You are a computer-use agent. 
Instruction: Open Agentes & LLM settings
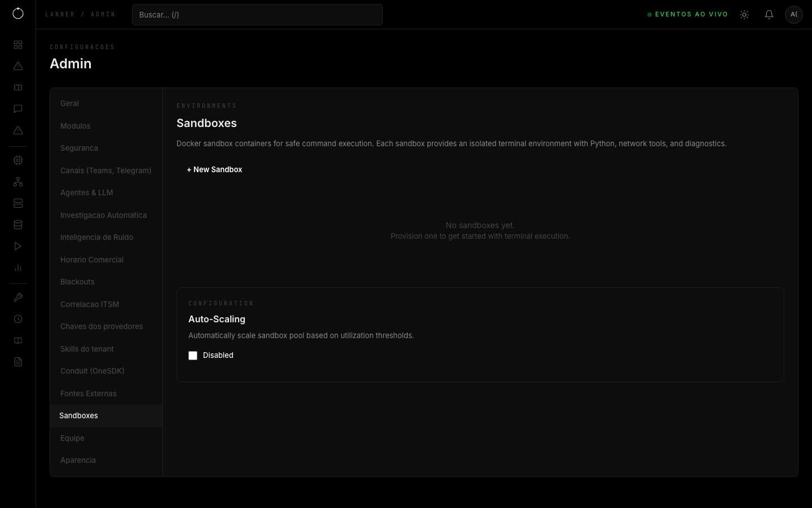click(x=106, y=192)
